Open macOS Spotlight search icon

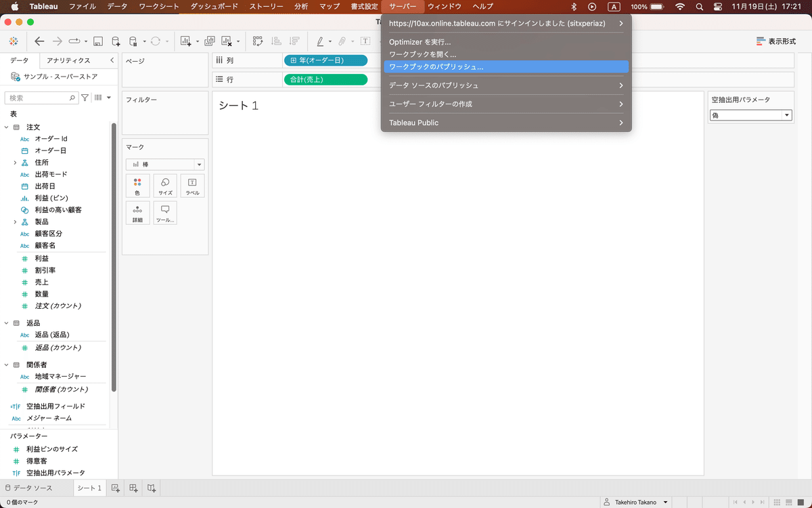[x=699, y=6]
